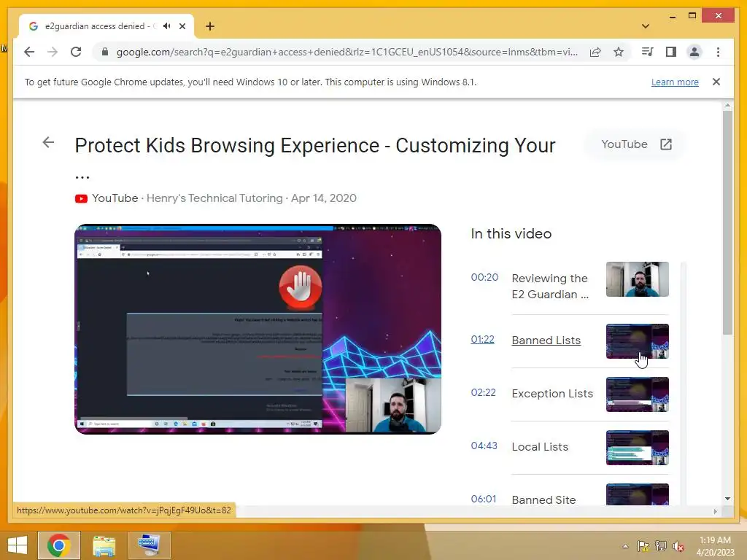This screenshot has width=747, height=560.
Task: Open the Windows Start button
Action: (18, 545)
